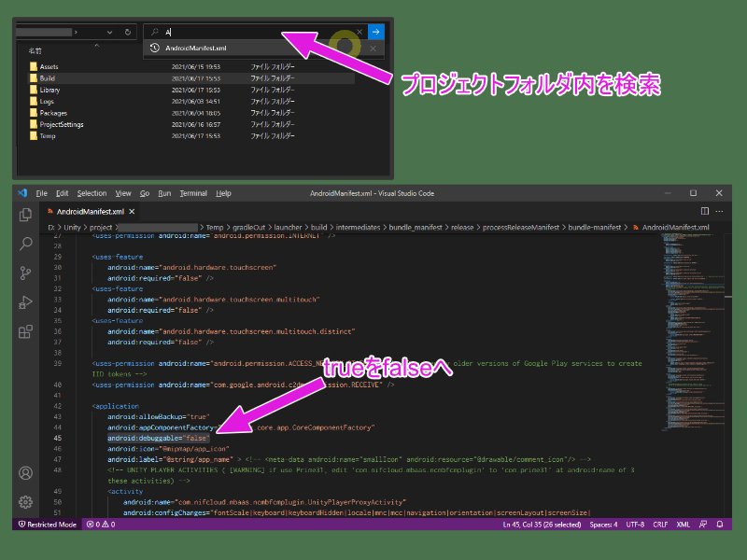Image resolution: width=747 pixels, height=560 pixels.
Task: Open the Selection menu
Action: (x=92, y=193)
